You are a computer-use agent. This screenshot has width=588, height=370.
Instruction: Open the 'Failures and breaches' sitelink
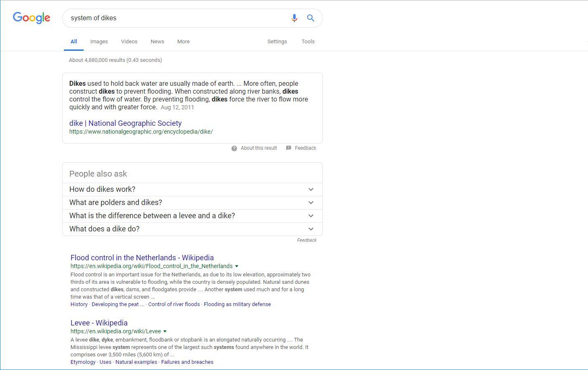[187, 362]
